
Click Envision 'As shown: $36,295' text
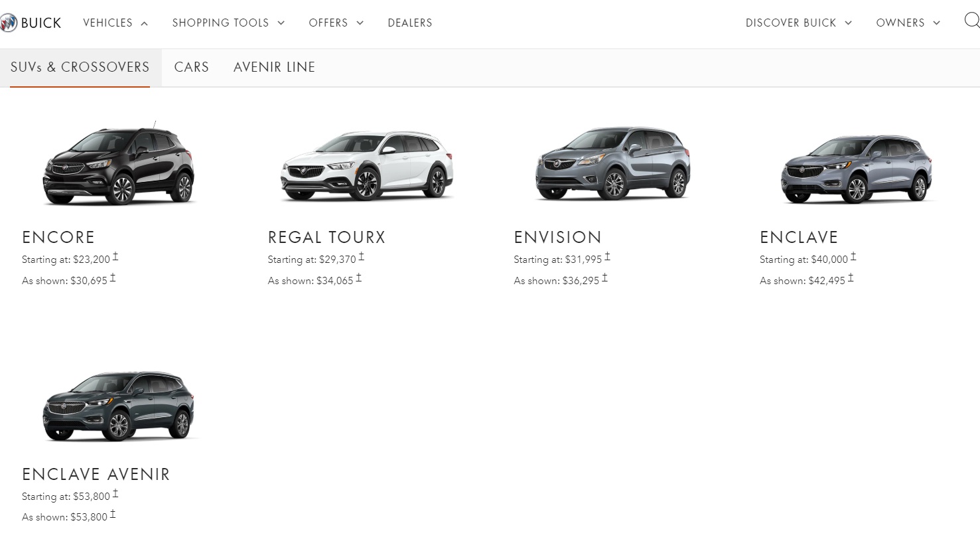(557, 281)
